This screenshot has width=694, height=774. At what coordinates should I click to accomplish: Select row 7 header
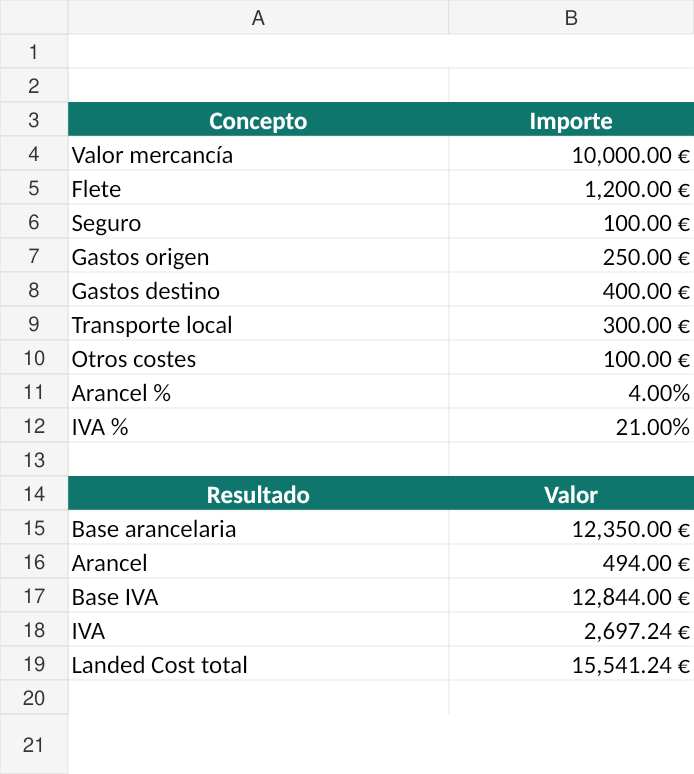(34, 256)
